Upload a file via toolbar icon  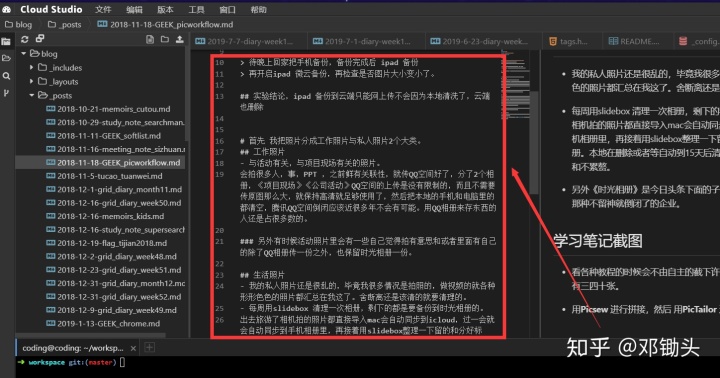[180, 39]
